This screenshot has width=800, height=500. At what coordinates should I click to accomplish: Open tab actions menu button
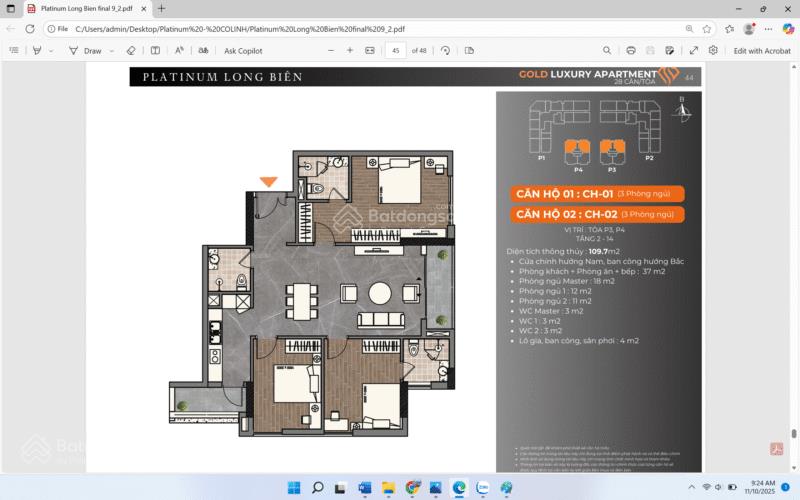point(11,9)
